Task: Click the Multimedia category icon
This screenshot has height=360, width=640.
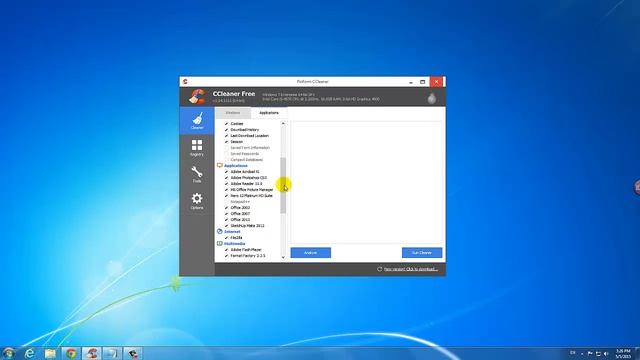Action: point(220,244)
